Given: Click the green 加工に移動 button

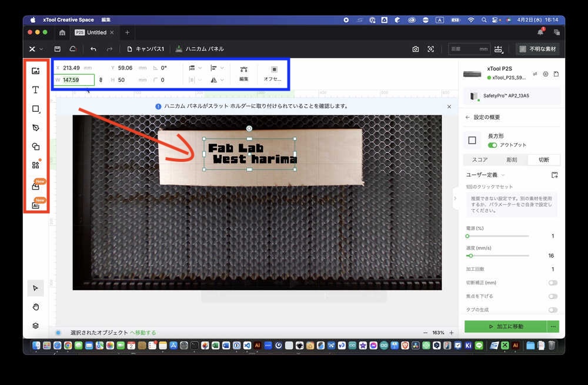Looking at the screenshot, I should point(505,326).
